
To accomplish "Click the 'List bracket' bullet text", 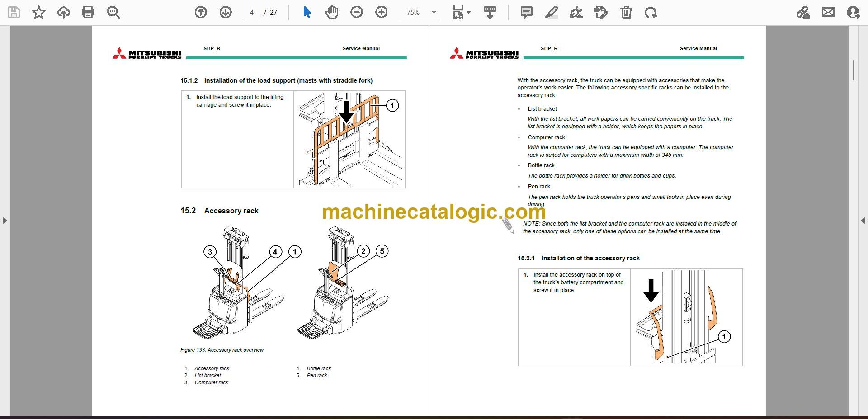I will [x=542, y=109].
